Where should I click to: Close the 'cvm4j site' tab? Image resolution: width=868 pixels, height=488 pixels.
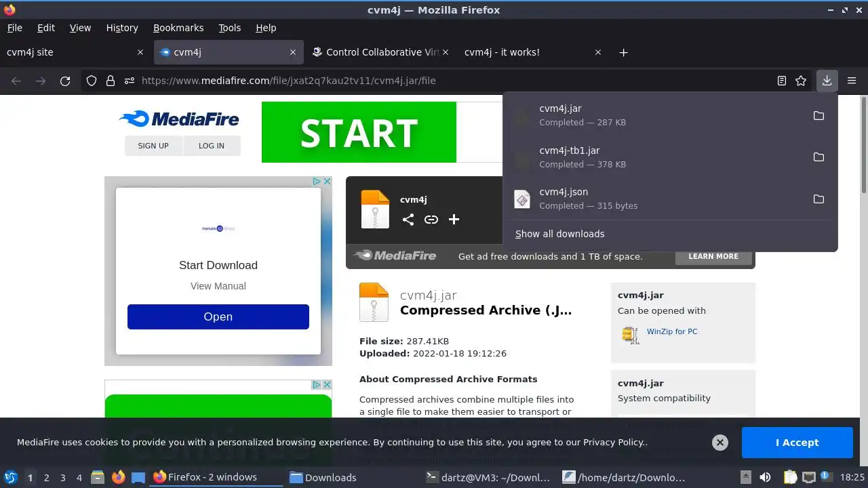140,52
